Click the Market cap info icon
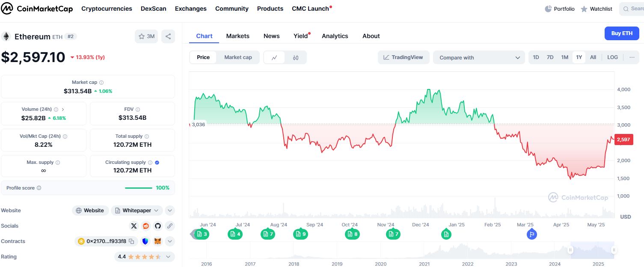644x267 pixels. coord(101,83)
